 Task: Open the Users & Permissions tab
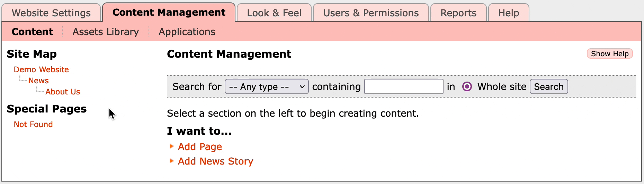371,13
